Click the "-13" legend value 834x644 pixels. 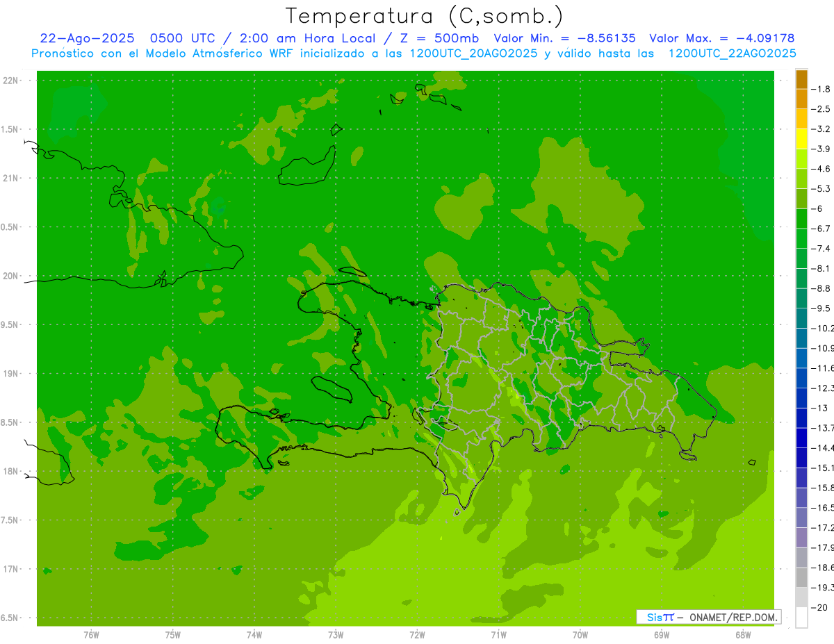[x=821, y=408]
